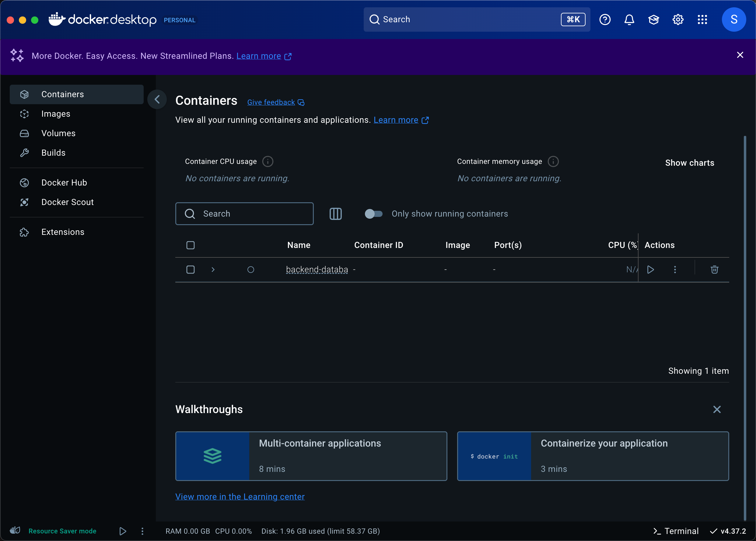The width and height of the screenshot is (756, 541).
Task: Click the Disk usage status text
Action: [x=320, y=531]
